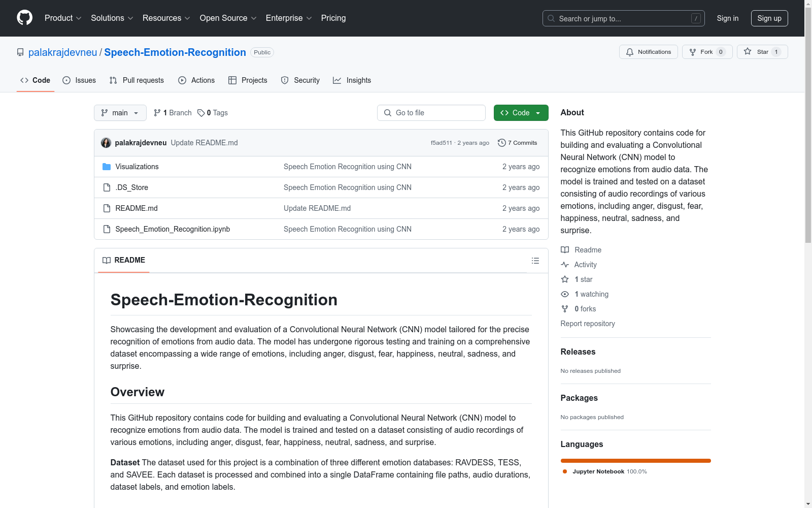Viewport: 812px width, 508px height.
Task: Click the GitHub logo icon
Action: (x=24, y=18)
